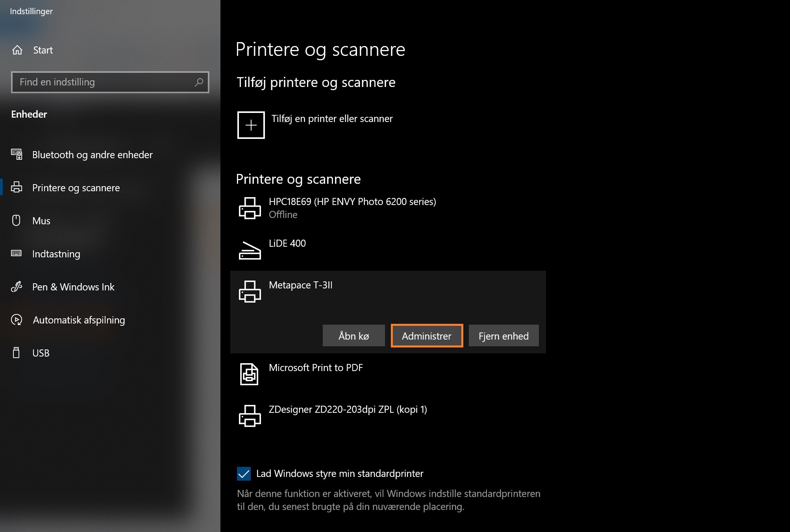Click the Bluetooth og andre enheder icon

click(17, 154)
